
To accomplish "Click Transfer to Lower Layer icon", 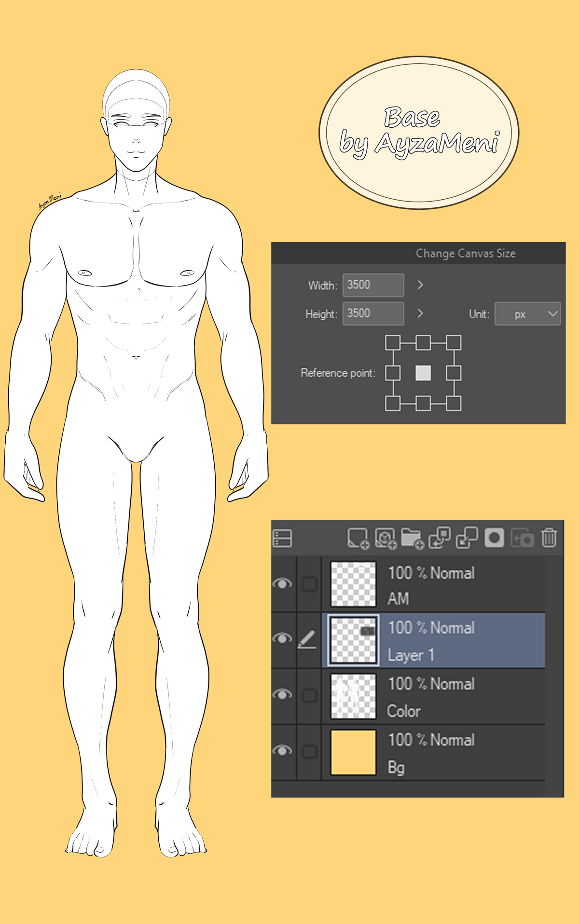I will click(x=439, y=538).
